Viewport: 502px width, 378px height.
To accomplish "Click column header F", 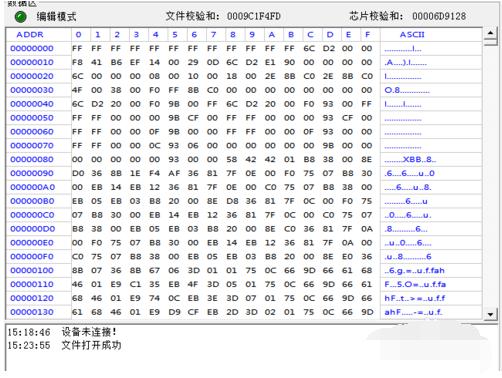I will click(x=367, y=35).
